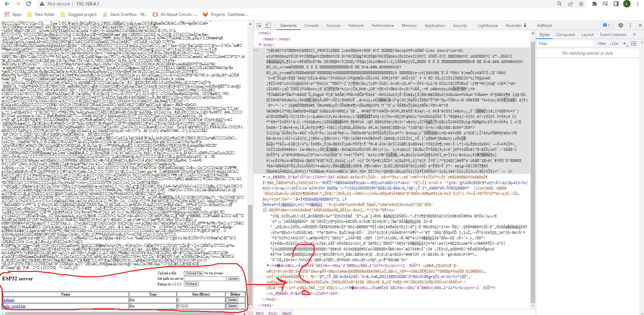The height and width of the screenshot is (315, 644).
Task: Select (text) in the DOM breadcrumb
Action: [x=287, y=313]
